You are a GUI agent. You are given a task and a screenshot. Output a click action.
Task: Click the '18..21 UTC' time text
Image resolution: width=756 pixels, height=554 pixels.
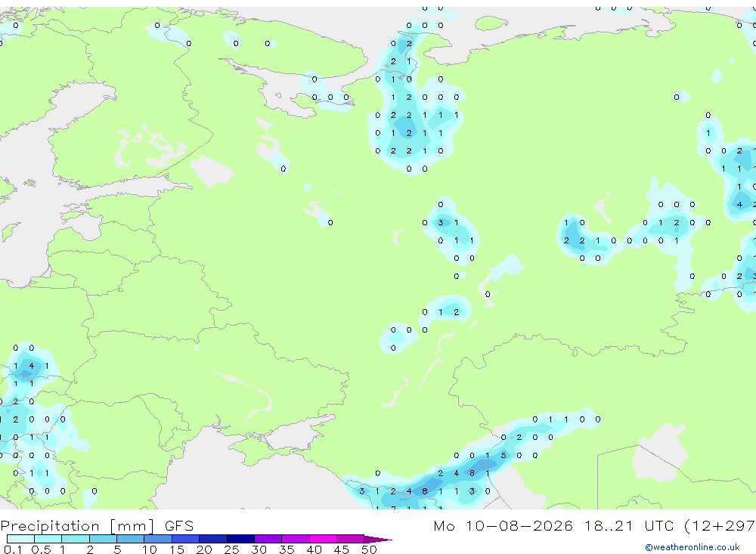click(629, 525)
